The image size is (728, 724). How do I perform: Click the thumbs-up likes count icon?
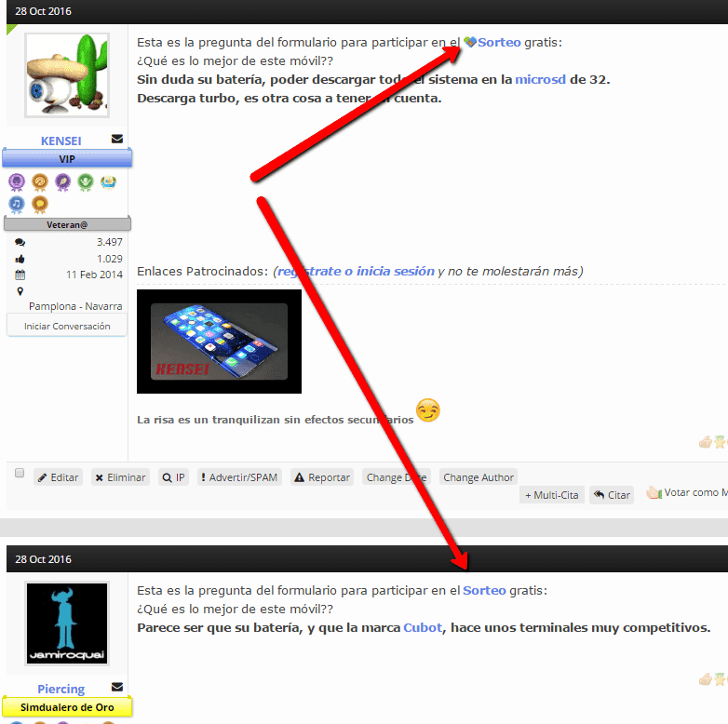pyautogui.click(x=20, y=259)
